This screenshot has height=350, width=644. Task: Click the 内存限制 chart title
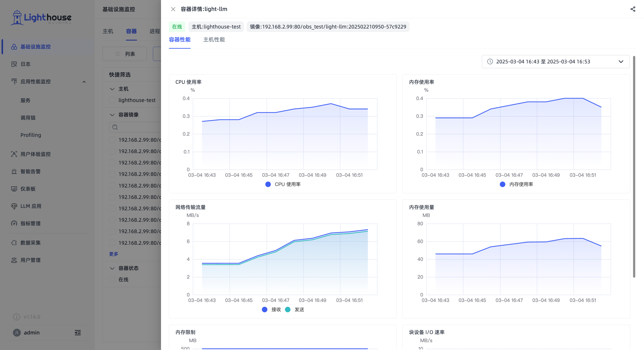[186, 332]
